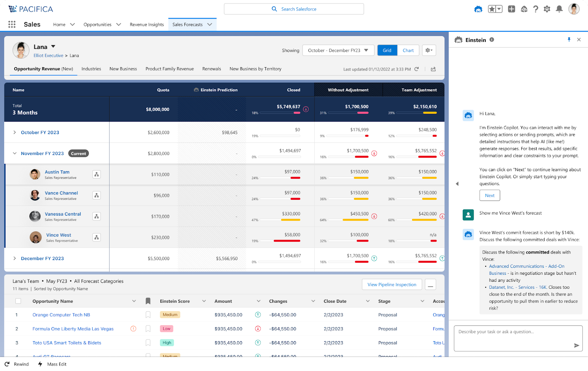Open the App Launcher grid icon
Image resolution: width=588 pixels, height=371 pixels.
pos(12,24)
